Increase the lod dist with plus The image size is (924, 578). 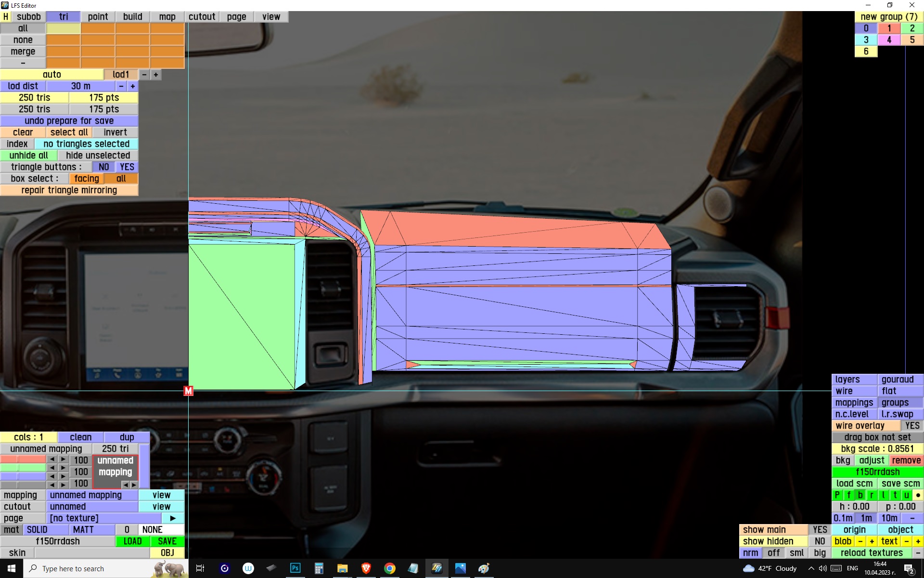133,86
